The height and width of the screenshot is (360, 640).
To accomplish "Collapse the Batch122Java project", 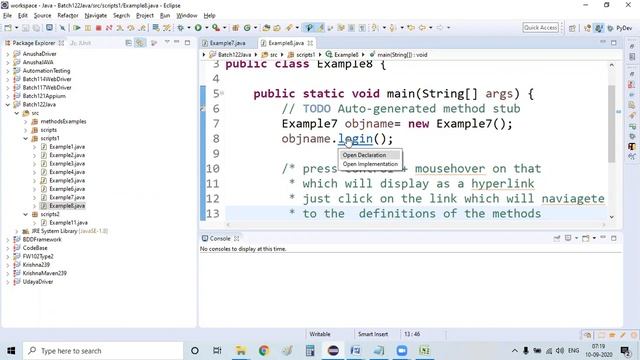I will click(x=8, y=104).
